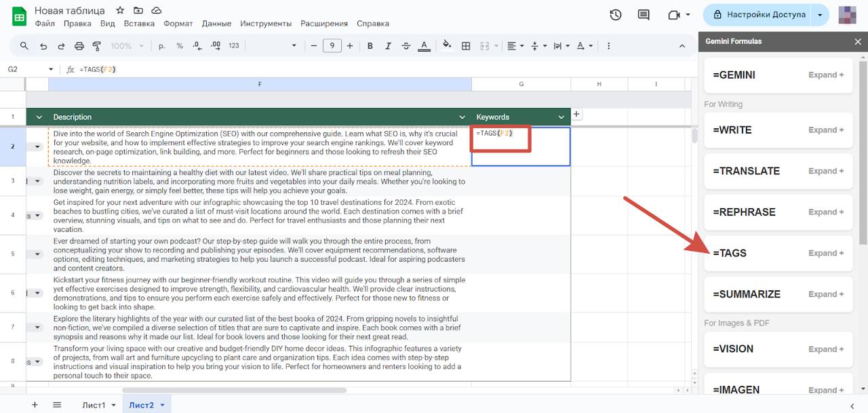
Task: Open the Правка menu
Action: click(77, 24)
